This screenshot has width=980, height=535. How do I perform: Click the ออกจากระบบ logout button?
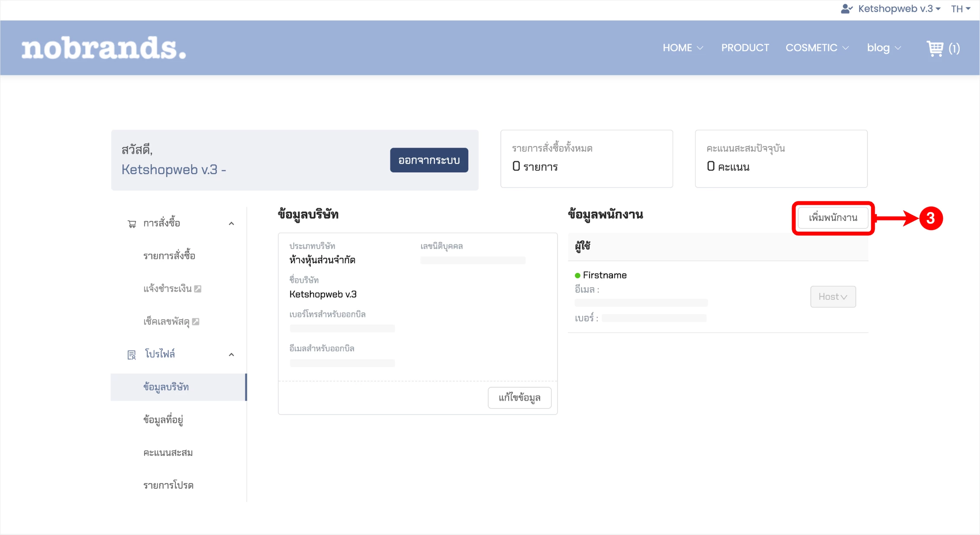(429, 160)
